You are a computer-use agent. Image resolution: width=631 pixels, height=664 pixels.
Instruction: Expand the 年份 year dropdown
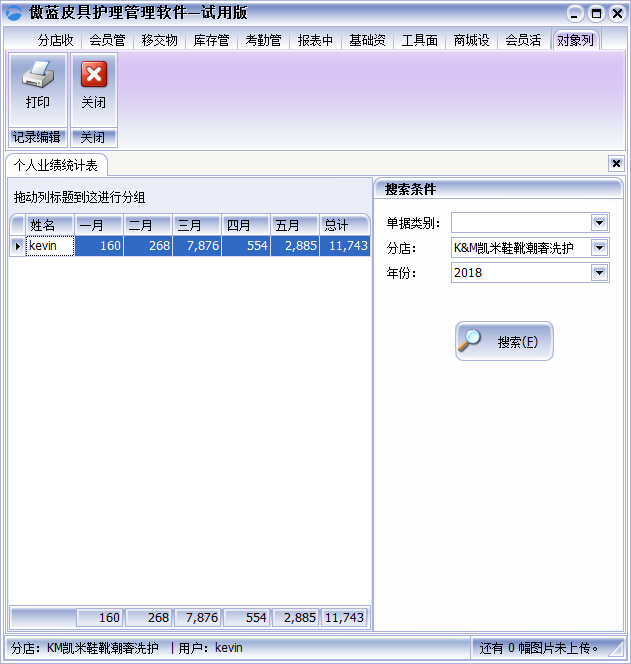point(599,272)
